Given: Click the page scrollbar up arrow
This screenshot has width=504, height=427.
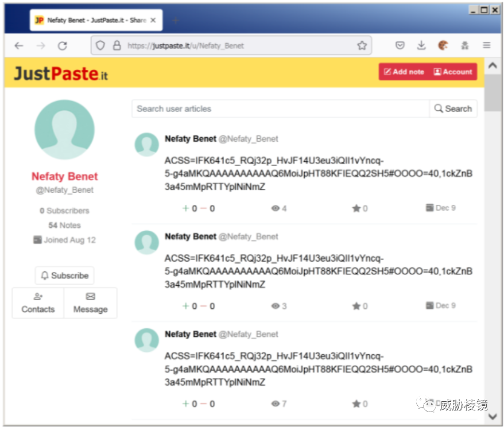Looking at the screenshot, I should (493, 65).
